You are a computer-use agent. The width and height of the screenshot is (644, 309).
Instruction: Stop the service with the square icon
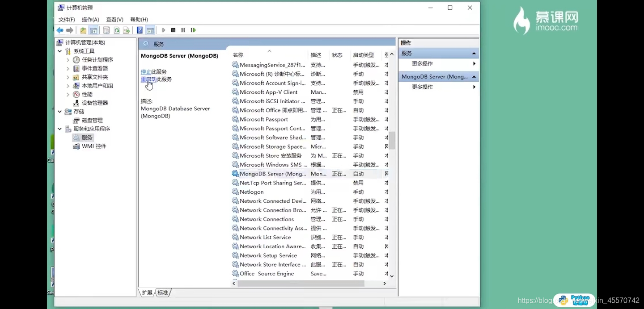point(173,30)
